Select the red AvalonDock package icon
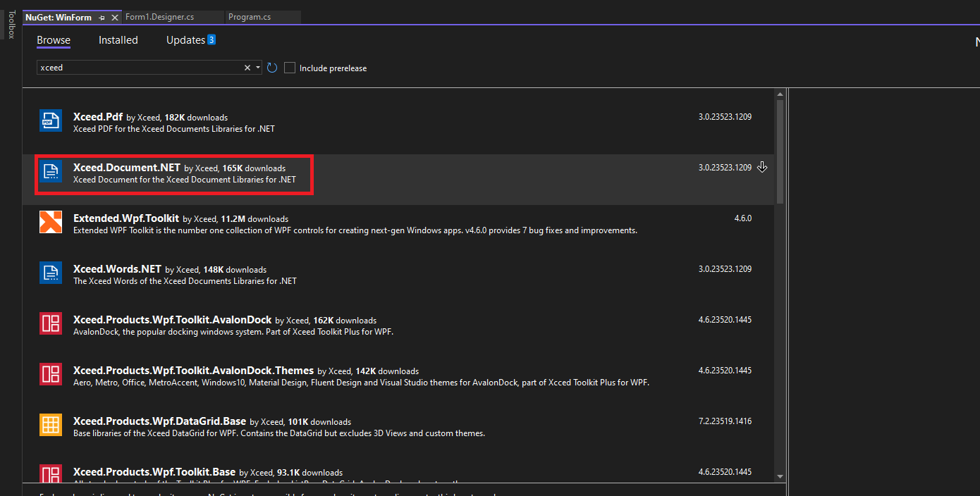This screenshot has width=980, height=496. pyautogui.click(x=50, y=323)
